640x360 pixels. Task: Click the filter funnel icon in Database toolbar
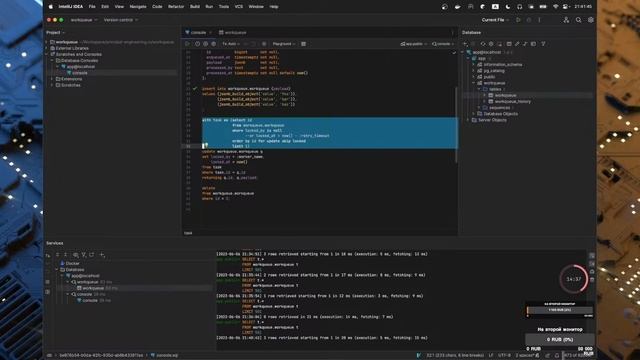(543, 44)
